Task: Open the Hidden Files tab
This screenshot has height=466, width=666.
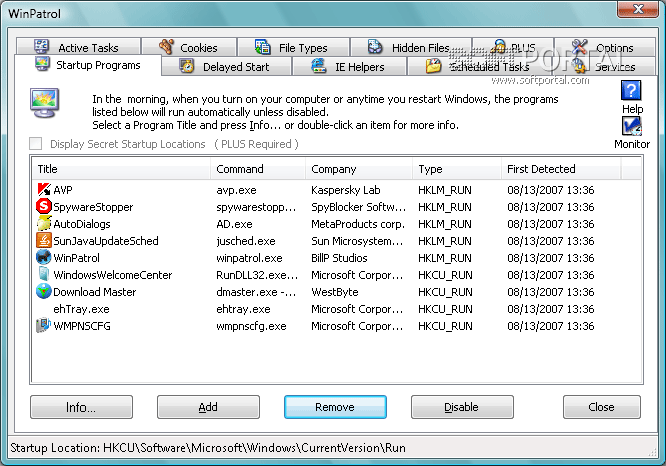Action: tap(411, 47)
